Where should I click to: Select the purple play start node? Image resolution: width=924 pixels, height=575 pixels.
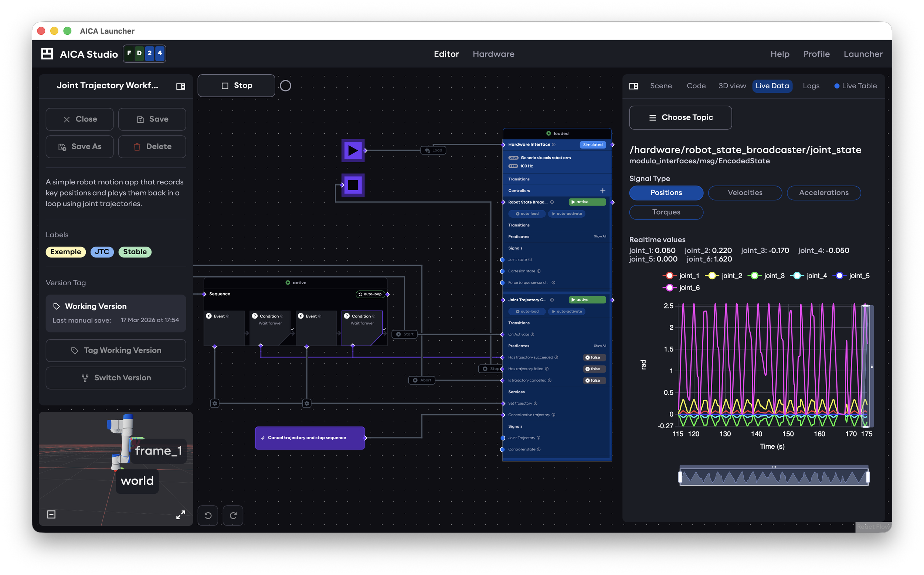coord(353,151)
